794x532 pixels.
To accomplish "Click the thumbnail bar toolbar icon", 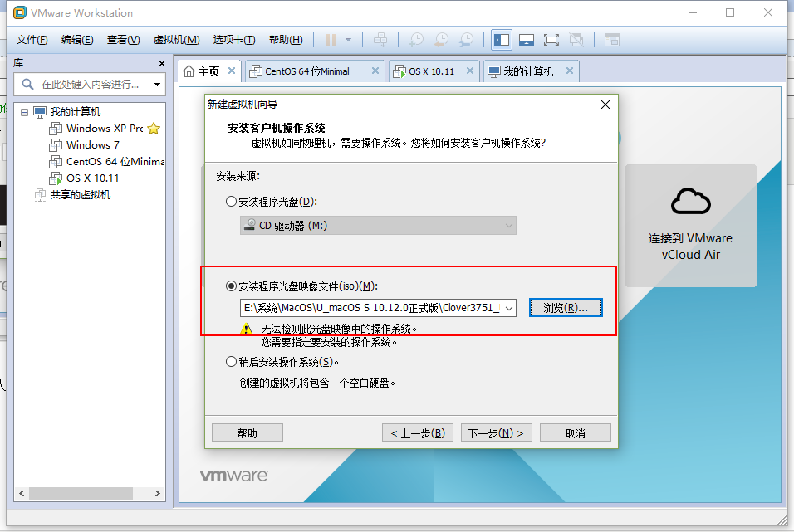I will (526, 40).
